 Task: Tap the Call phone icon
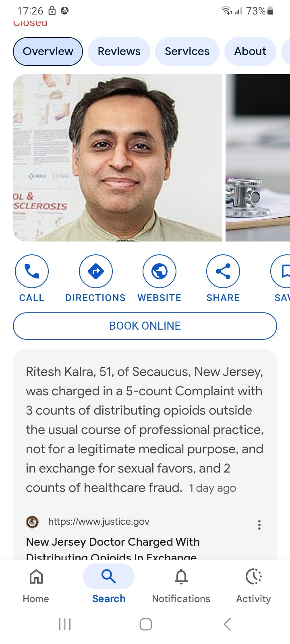pyautogui.click(x=32, y=271)
